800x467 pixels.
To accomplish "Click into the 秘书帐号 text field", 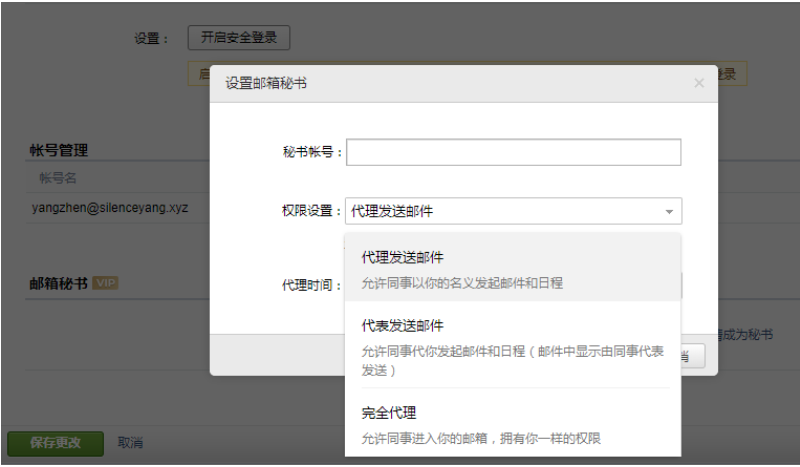I will (513, 152).
